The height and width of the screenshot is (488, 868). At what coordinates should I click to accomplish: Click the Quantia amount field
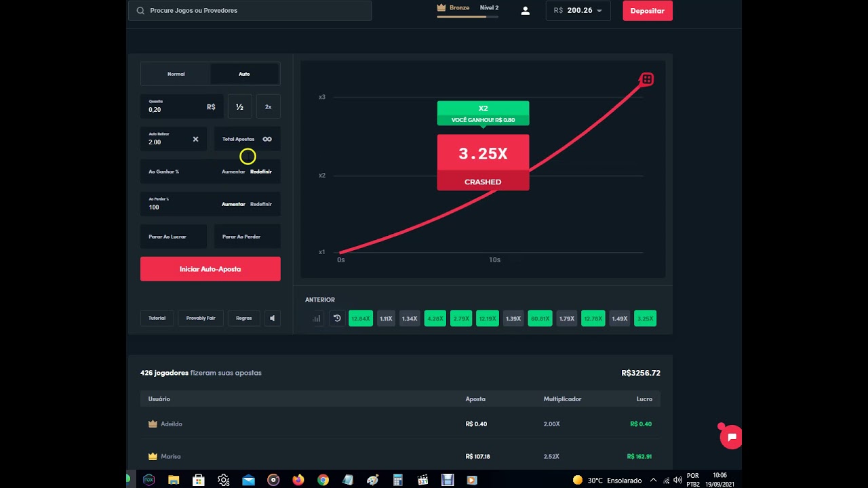pos(182,106)
